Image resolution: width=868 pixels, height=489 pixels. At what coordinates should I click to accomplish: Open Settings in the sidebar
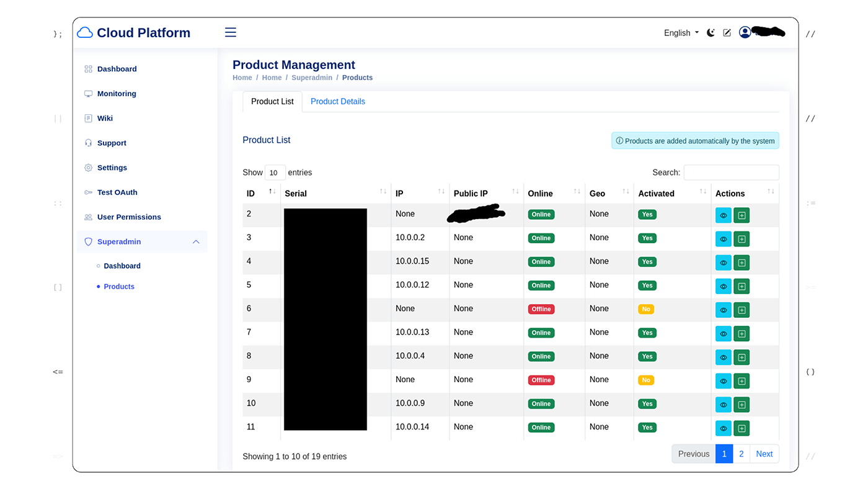(112, 168)
